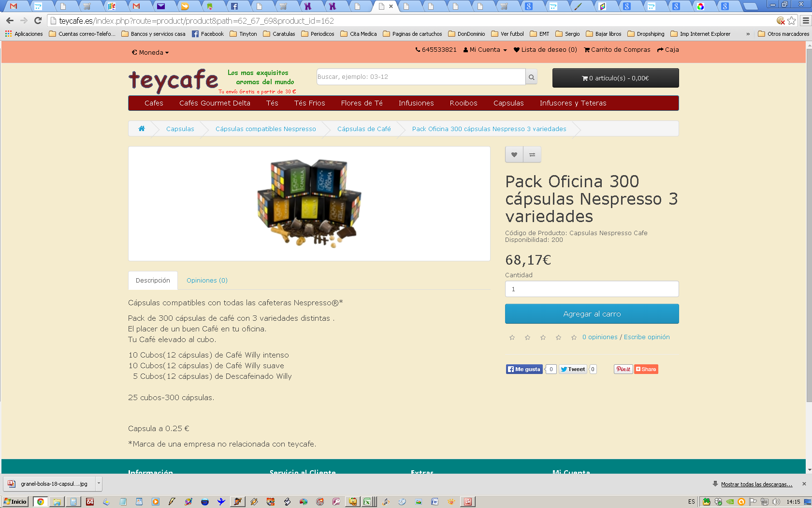Open Word from the Windows taskbar
Screen dimensions: 812x508
[435, 502]
